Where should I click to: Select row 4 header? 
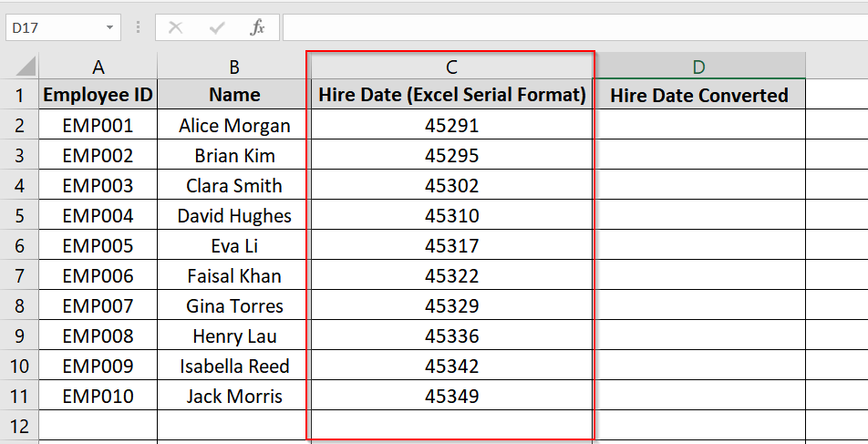(x=19, y=184)
